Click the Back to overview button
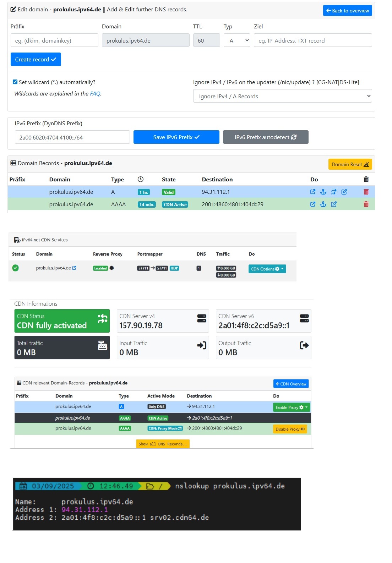This screenshot has height=563, width=392. tap(347, 11)
